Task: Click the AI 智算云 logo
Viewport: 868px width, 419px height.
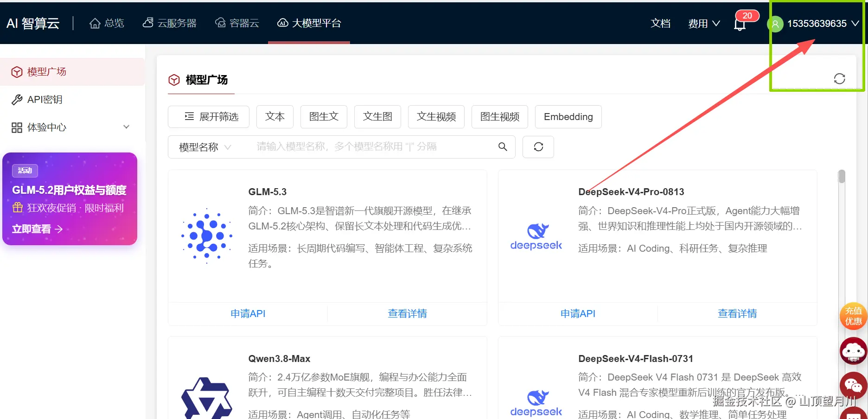Action: tap(33, 23)
